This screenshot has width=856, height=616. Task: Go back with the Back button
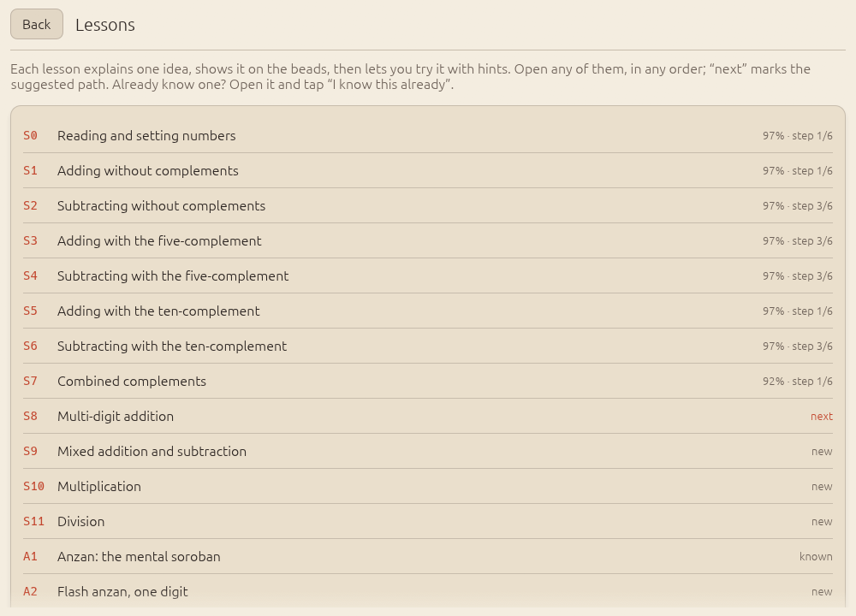[x=37, y=24]
